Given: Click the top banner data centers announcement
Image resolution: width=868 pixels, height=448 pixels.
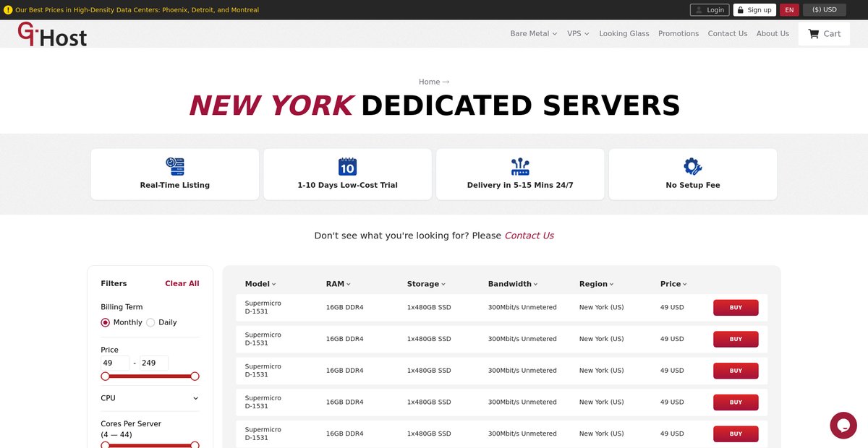Looking at the screenshot, I should point(137,10).
